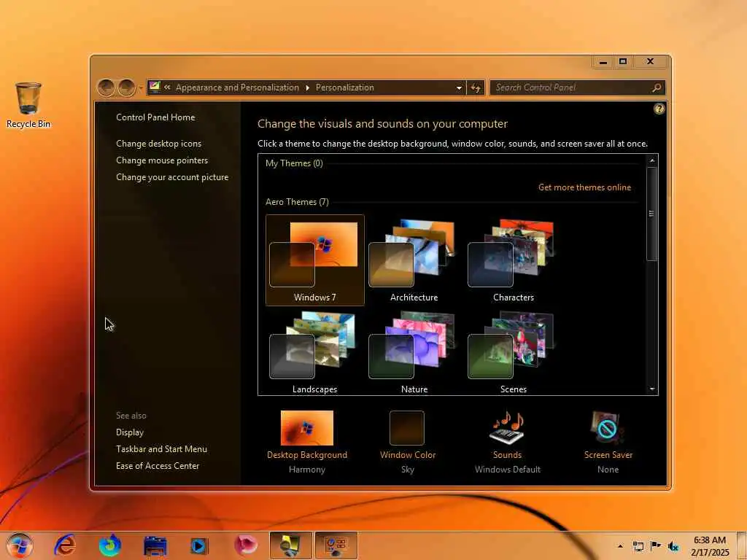Select the Windows 7 theme
Viewport: 747px width, 560px height.
coord(315,260)
